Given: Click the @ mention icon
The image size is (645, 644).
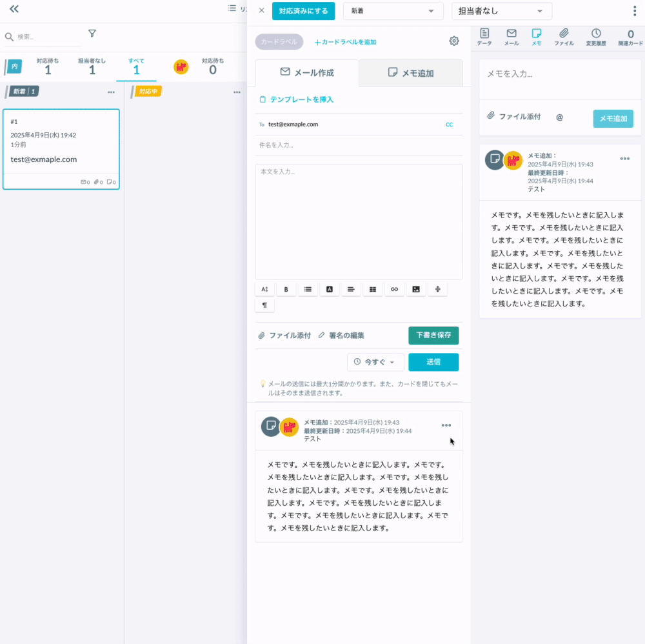Looking at the screenshot, I should [559, 117].
